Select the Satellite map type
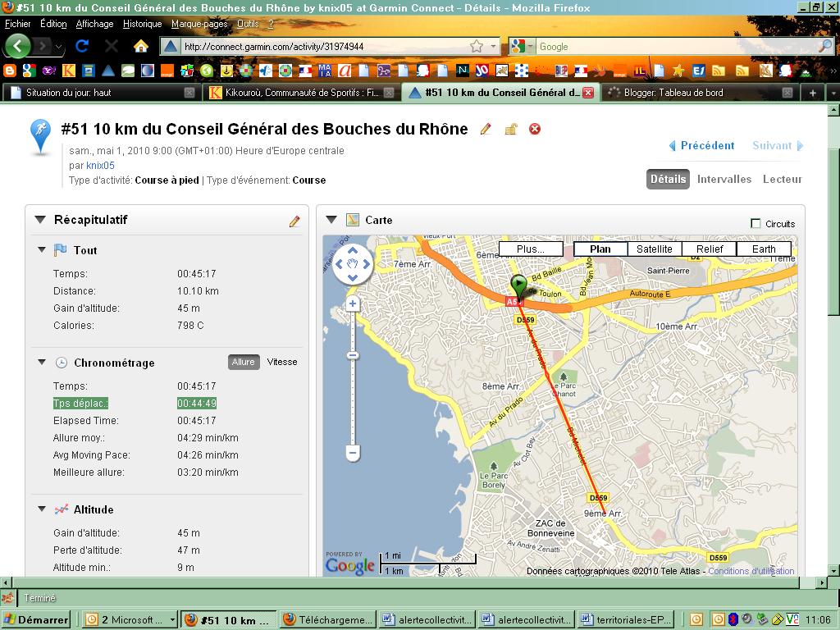This screenshot has width=840, height=630. (654, 249)
